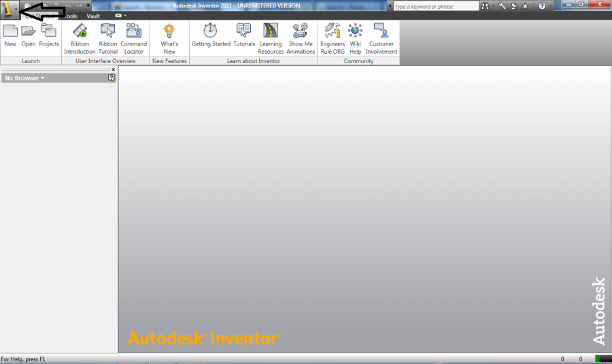The image size is (612, 364).
Task: Open the Inventor application menu button
Action: pyautogui.click(x=9, y=9)
